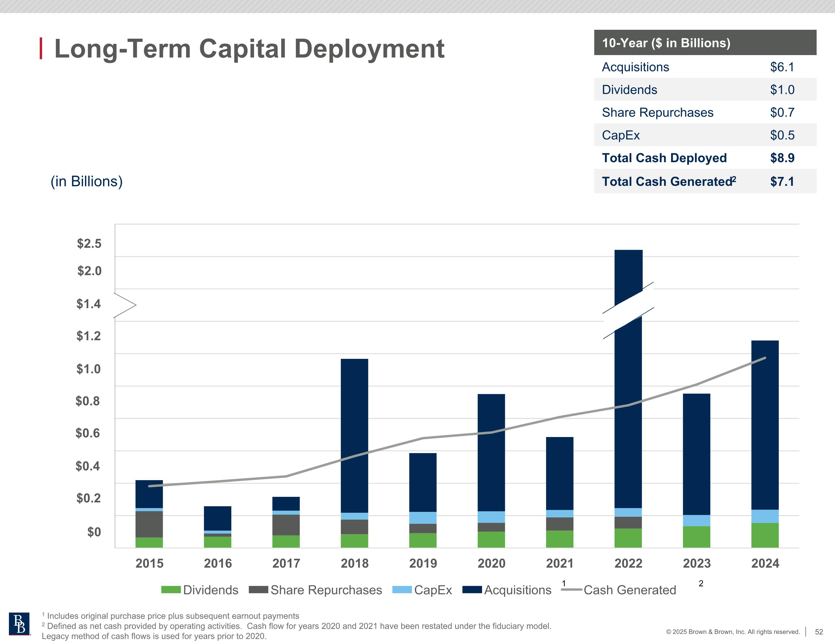The height and width of the screenshot is (644, 835).
Task: Click the Brown & Brown logo icon
Action: point(19,624)
